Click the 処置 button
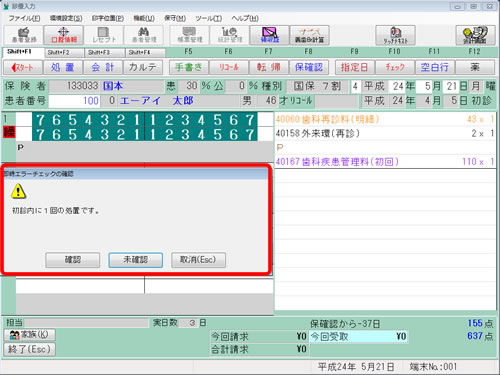This screenshot has width=500, height=375. (63, 68)
